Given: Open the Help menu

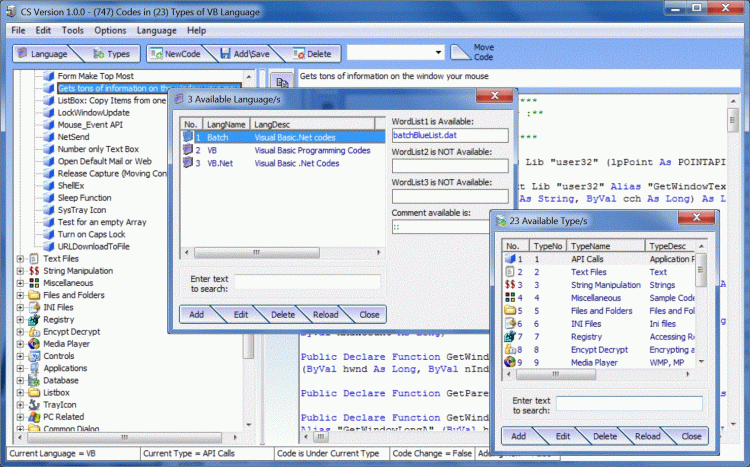Looking at the screenshot, I should (x=196, y=30).
